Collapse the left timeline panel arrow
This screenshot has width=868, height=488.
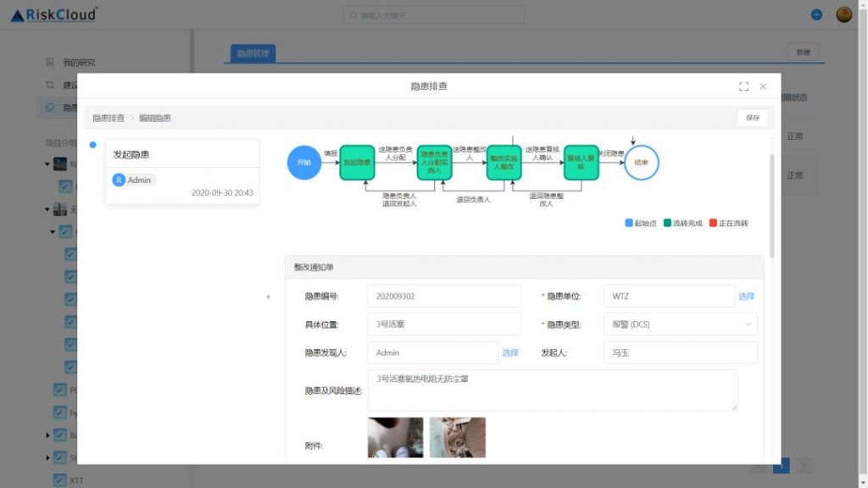coord(268,297)
